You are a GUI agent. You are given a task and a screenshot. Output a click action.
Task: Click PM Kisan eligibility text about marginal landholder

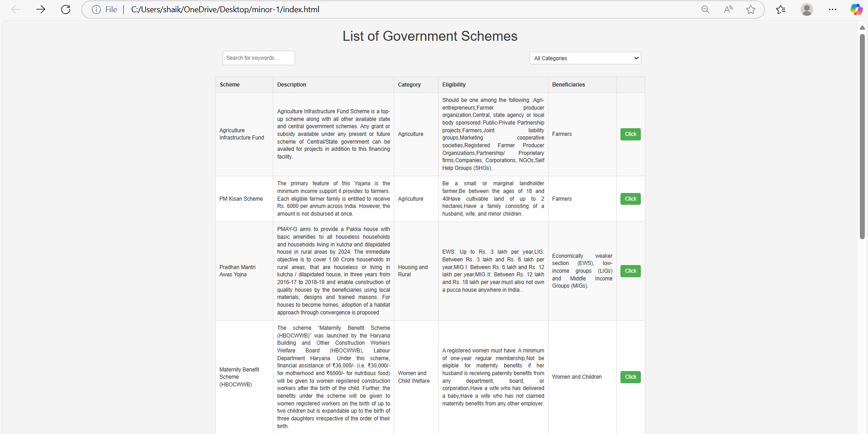(x=493, y=199)
